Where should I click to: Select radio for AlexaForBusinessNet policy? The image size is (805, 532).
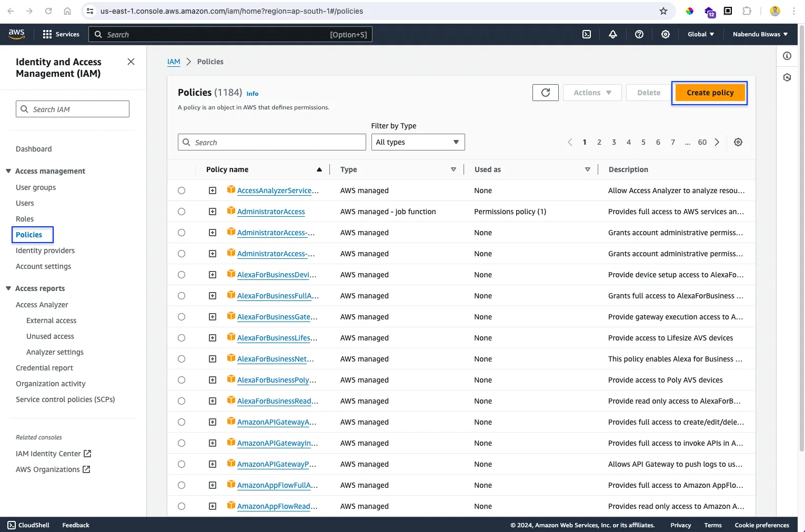coord(182,359)
